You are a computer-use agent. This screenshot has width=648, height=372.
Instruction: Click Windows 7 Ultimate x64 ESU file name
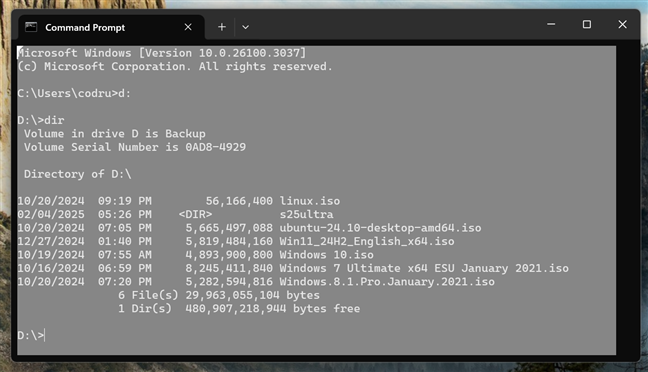tap(424, 268)
